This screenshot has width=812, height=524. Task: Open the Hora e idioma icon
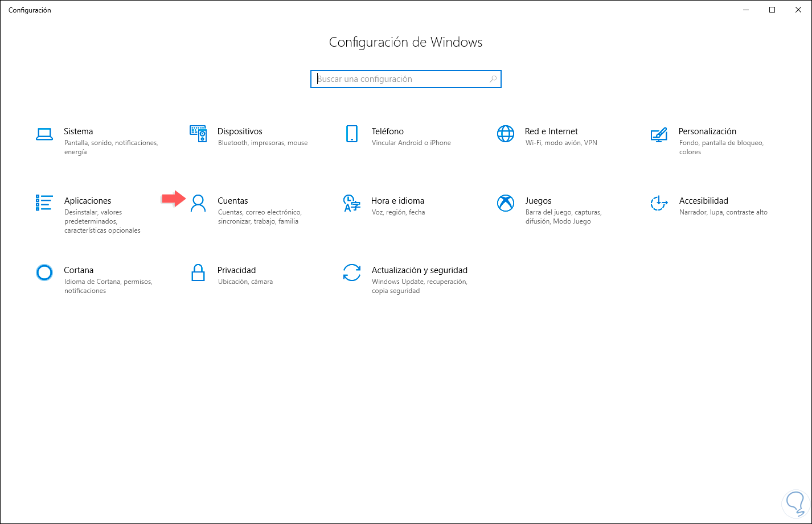[352, 203]
